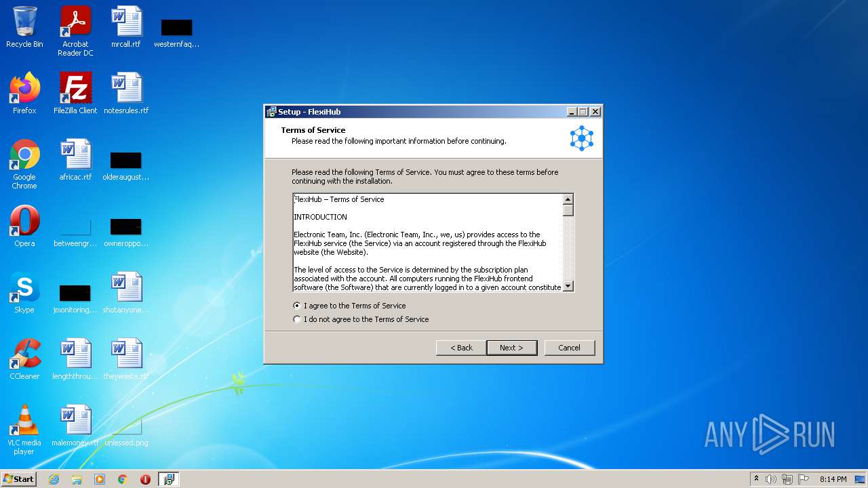Select I do not agree option

(361, 319)
